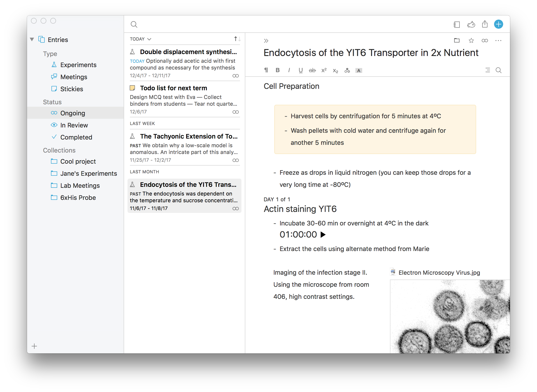Expand the Entries tree in sidebar

33,40
